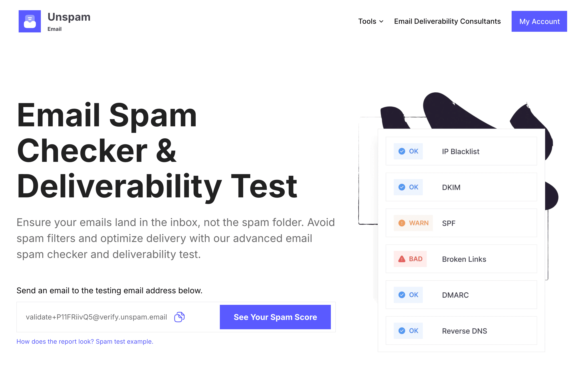Viewport: 588px width, 365px height.
Task: Open Email Deliverability Consultants page
Action: (447, 21)
